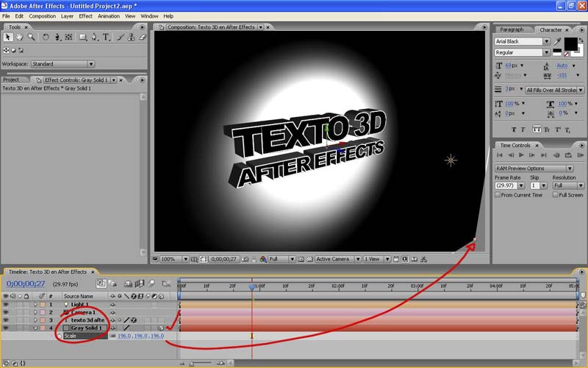The height and width of the screenshot is (368, 588).
Task: Open the viewer 100% magnification dropdown
Action: tap(174, 259)
